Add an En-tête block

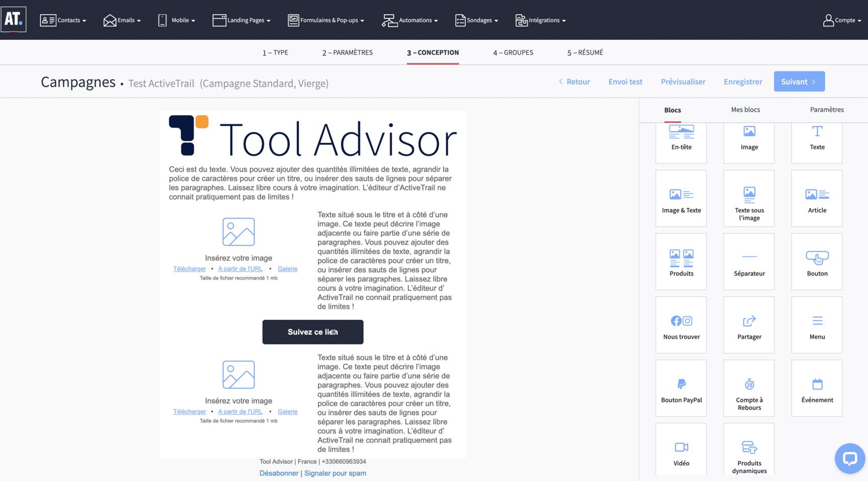[x=681, y=143]
